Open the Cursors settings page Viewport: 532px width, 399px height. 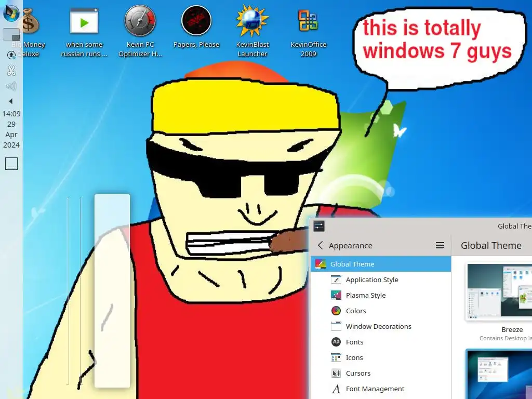click(x=381, y=373)
